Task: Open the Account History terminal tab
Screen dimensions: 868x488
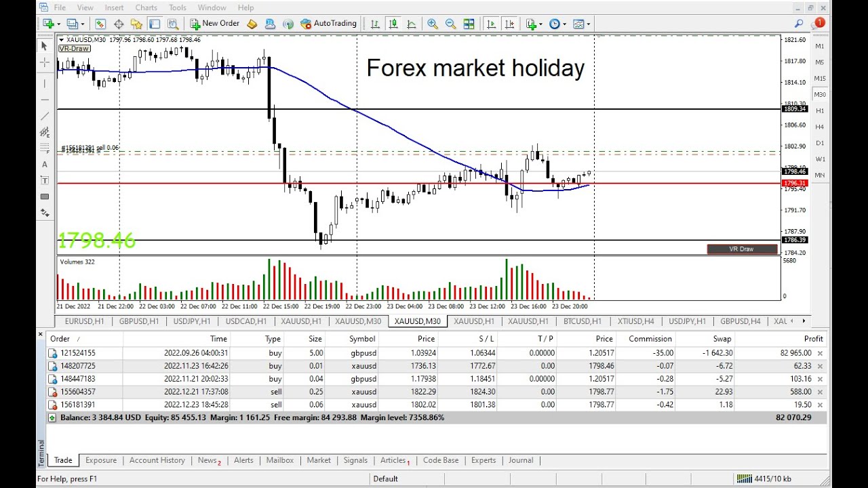Action: [157, 460]
